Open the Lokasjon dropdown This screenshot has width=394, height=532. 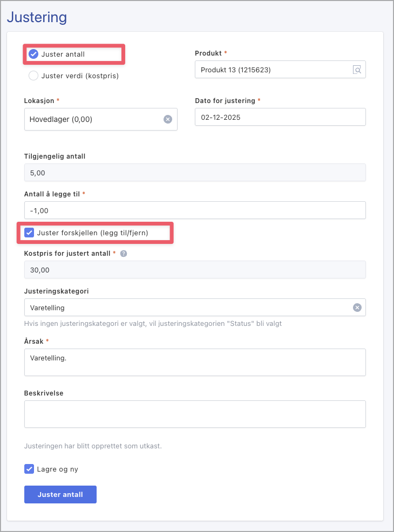point(92,119)
